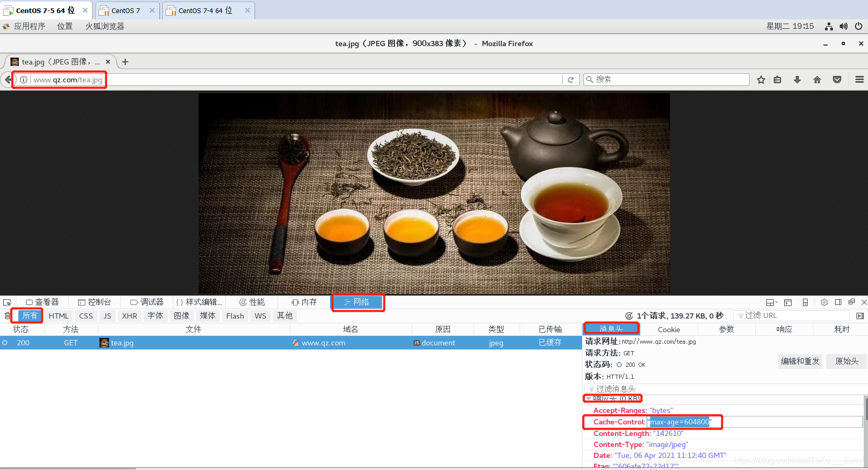Open the frame selector dropdown in devtools

click(x=772, y=302)
